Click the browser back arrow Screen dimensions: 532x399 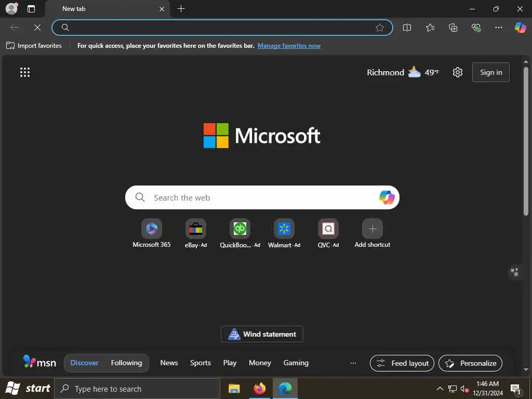tap(15, 28)
